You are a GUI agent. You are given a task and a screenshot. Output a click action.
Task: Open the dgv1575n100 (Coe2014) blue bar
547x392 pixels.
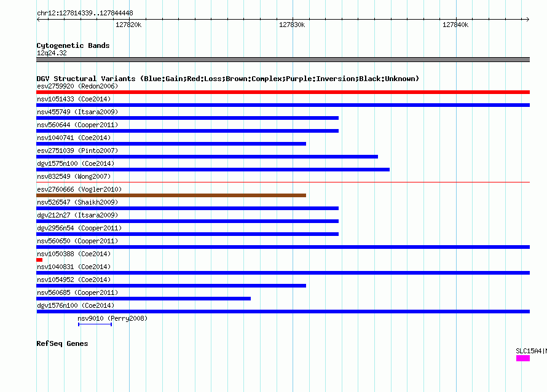point(213,170)
